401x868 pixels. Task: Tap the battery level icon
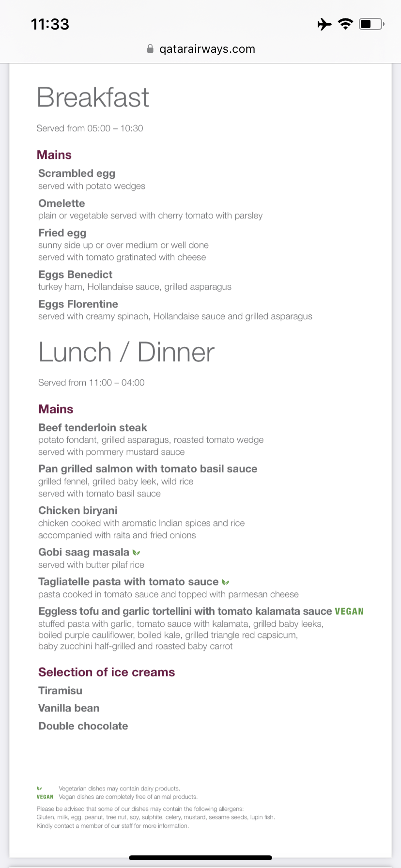371,24
